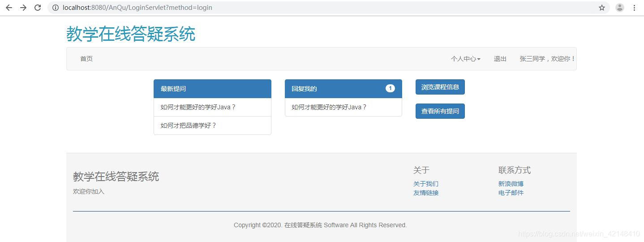Go back using browser back arrow
The image size is (644, 242).
9,8
